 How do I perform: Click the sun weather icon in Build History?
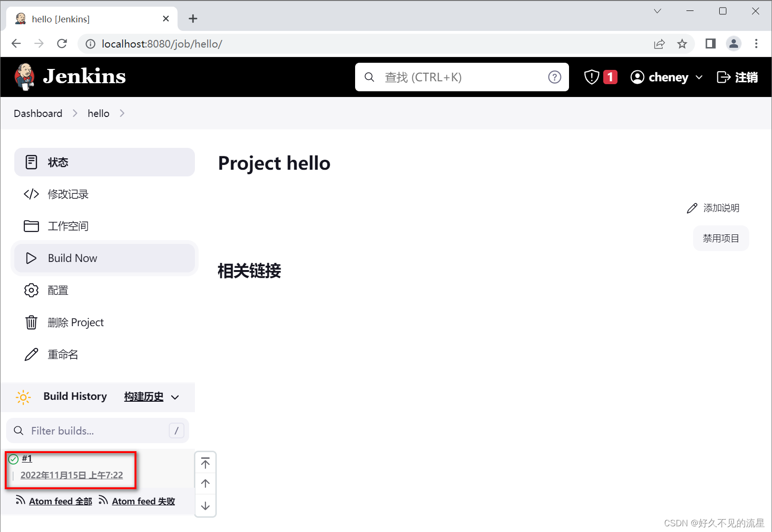(23, 397)
